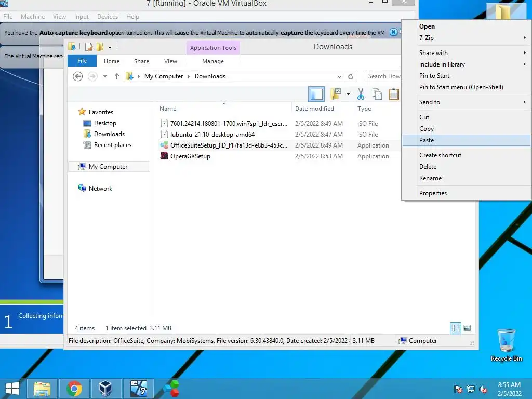532x399 pixels.
Task: Expand the Share with submenu
Action: 466,53
